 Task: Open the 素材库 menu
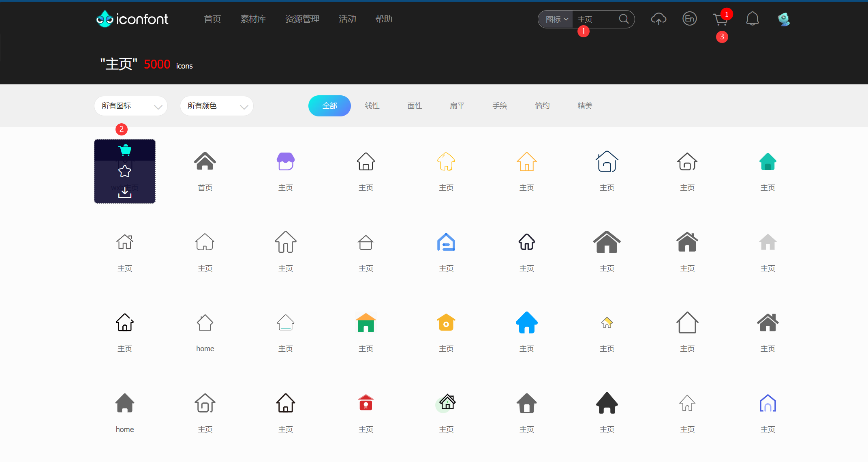click(253, 19)
